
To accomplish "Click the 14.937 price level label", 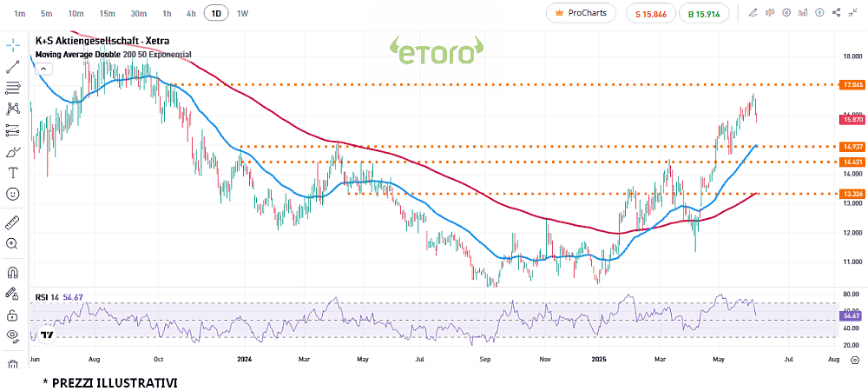I will pyautogui.click(x=852, y=146).
